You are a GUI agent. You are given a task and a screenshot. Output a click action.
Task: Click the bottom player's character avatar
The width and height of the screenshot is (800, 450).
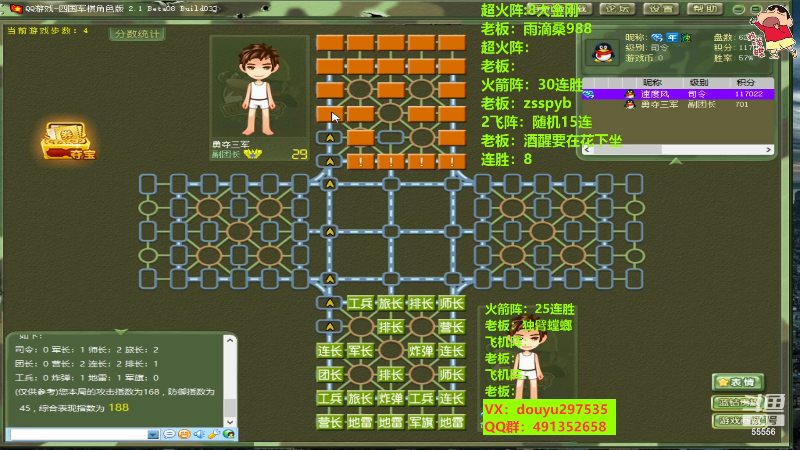[529, 357]
